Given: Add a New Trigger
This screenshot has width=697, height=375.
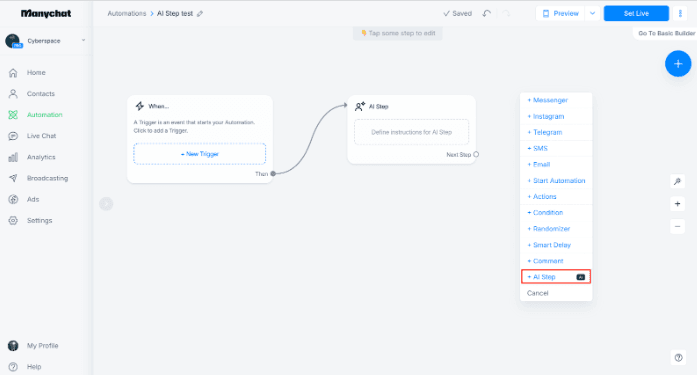Looking at the screenshot, I should [200, 154].
